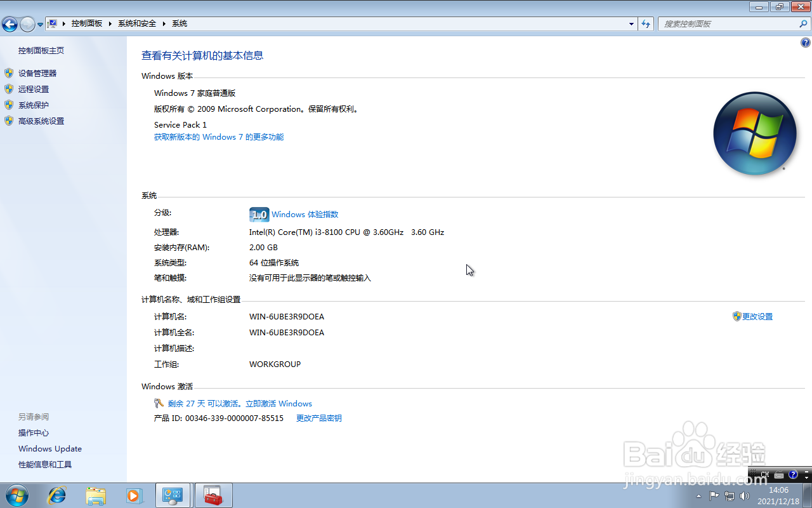Expand the arrow before 控制面板 breadcrumb
Viewport: 812px width, 508px height.
(64, 23)
